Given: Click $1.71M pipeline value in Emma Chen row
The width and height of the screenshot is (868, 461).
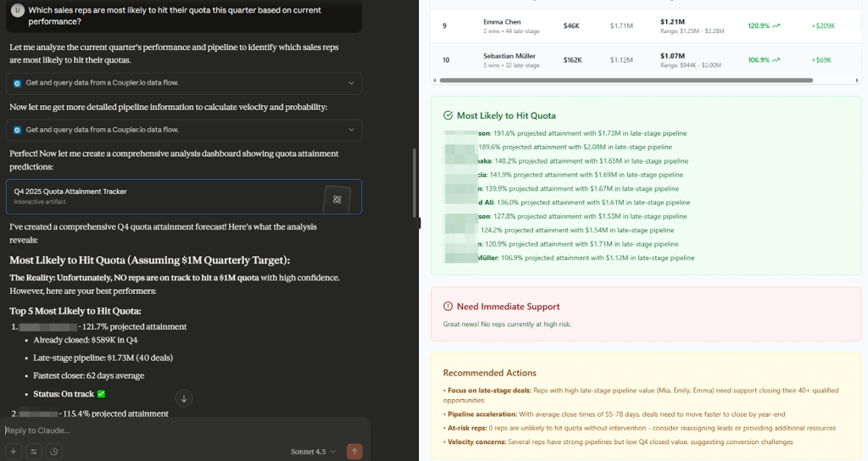Looking at the screenshot, I should click(x=621, y=25).
